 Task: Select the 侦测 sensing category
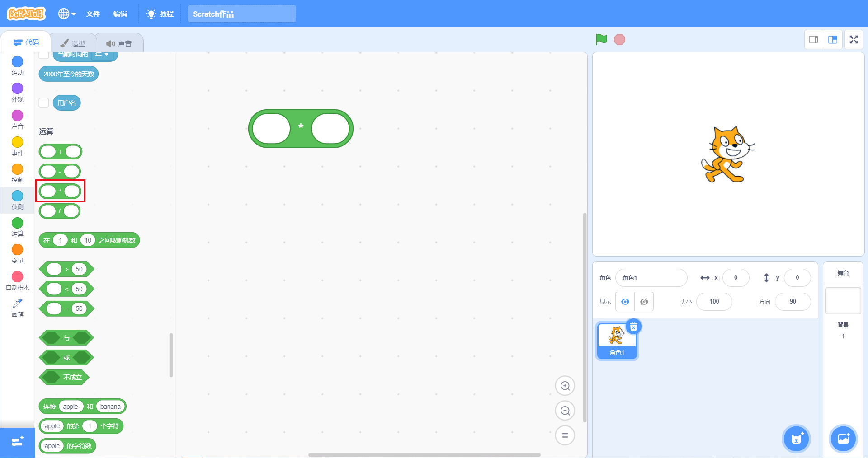pos(18,201)
